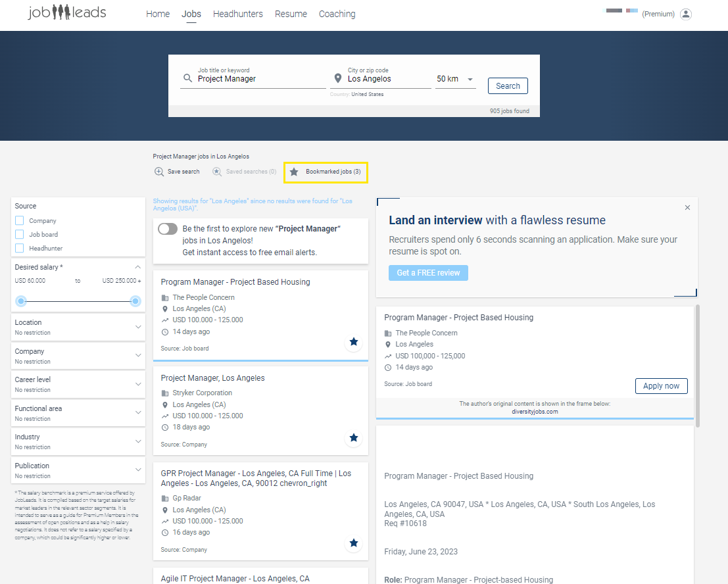728x584 pixels.
Task: Click the maximum salary slider handle
Action: tap(135, 301)
